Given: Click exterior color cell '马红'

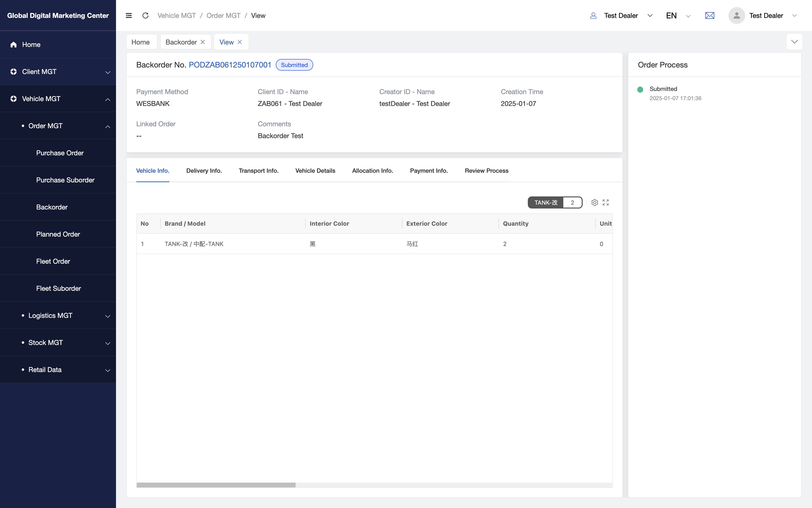Looking at the screenshot, I should click(412, 244).
